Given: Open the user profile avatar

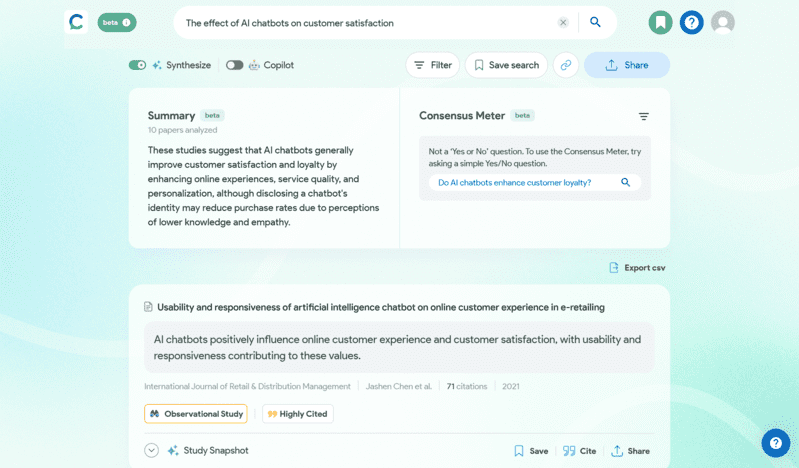Looking at the screenshot, I should (x=723, y=22).
